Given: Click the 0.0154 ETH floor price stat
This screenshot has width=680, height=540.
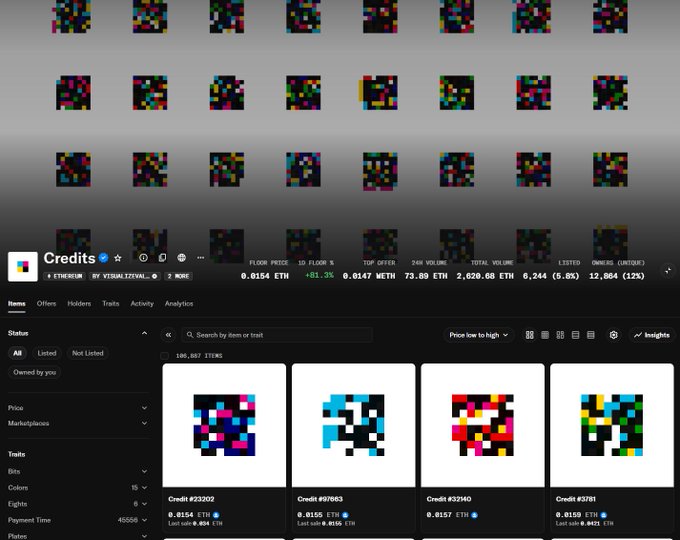Looking at the screenshot, I should click(x=265, y=276).
